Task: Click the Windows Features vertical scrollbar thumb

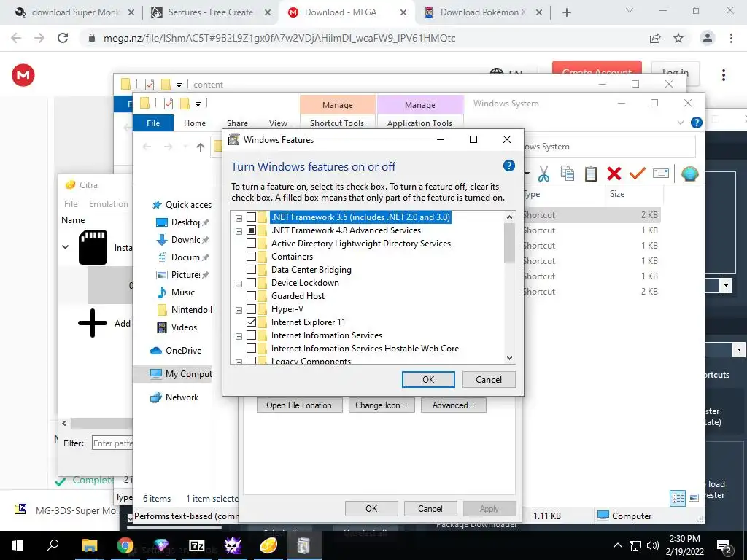Action: [x=509, y=244]
